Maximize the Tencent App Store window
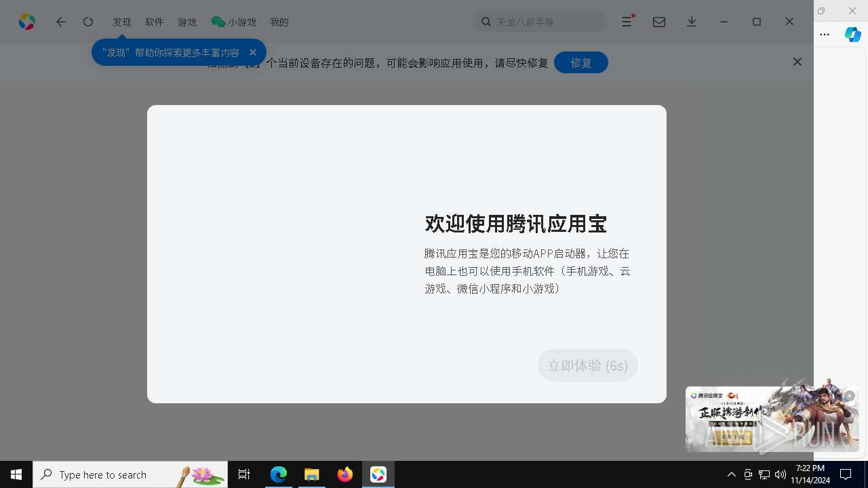 click(x=757, y=22)
